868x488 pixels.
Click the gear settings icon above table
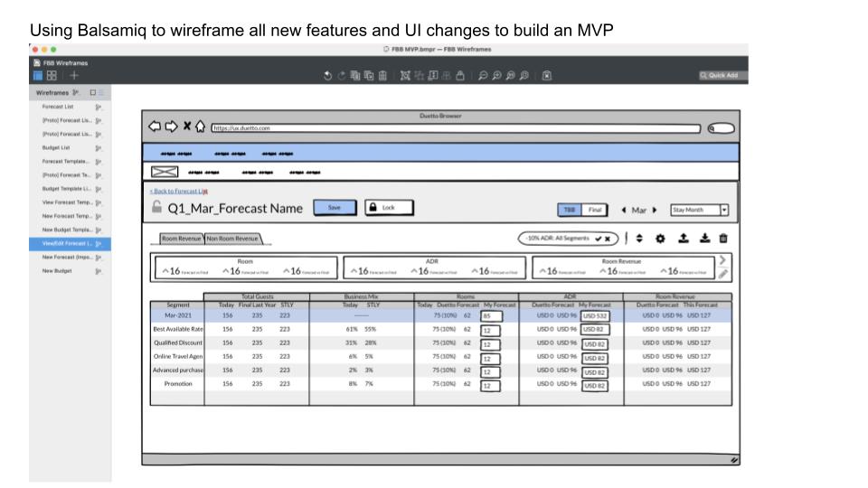click(659, 239)
